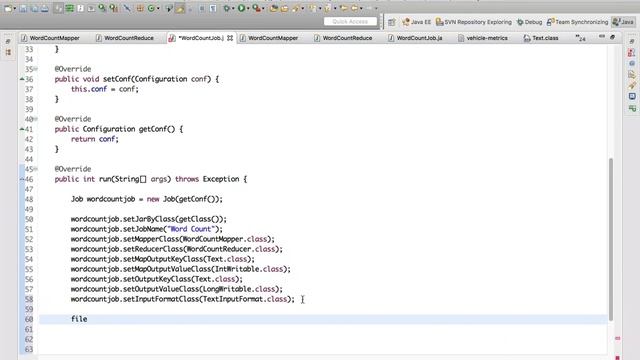Open the Text.class editor tab
The height and width of the screenshot is (360, 640).
541,38
